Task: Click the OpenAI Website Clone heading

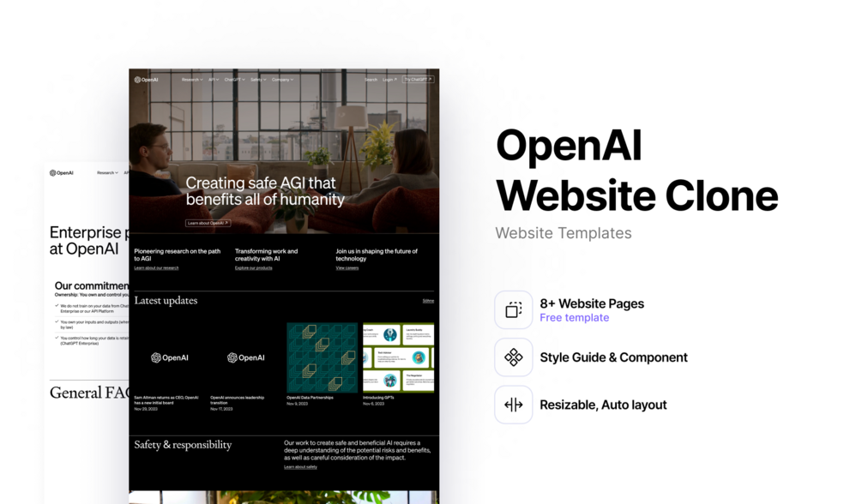Action: click(637, 170)
